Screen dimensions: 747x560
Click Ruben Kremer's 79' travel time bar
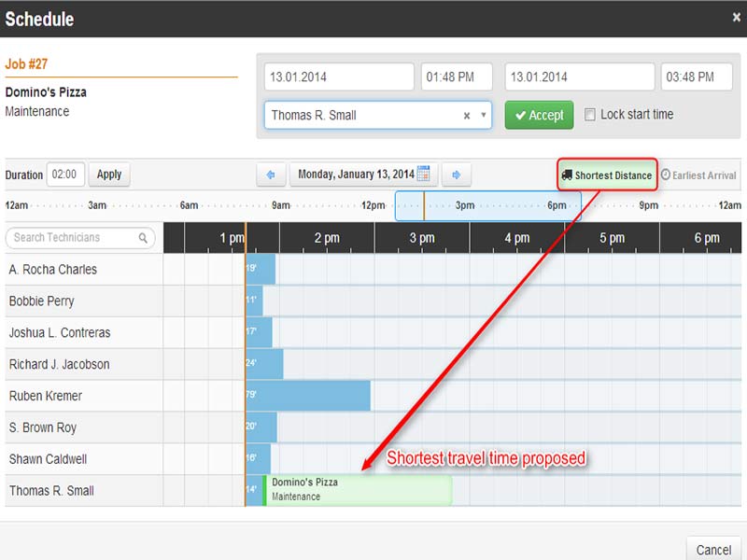[x=308, y=395]
